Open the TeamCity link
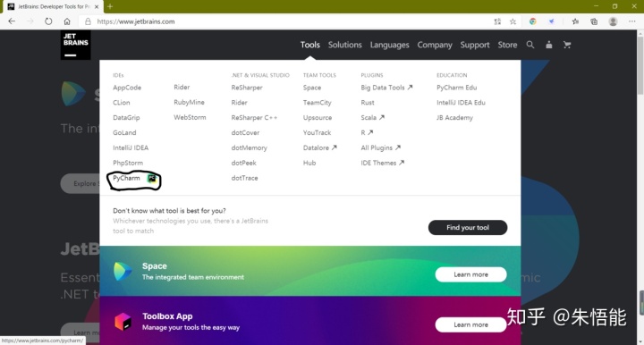This screenshot has height=345, width=644. click(317, 103)
